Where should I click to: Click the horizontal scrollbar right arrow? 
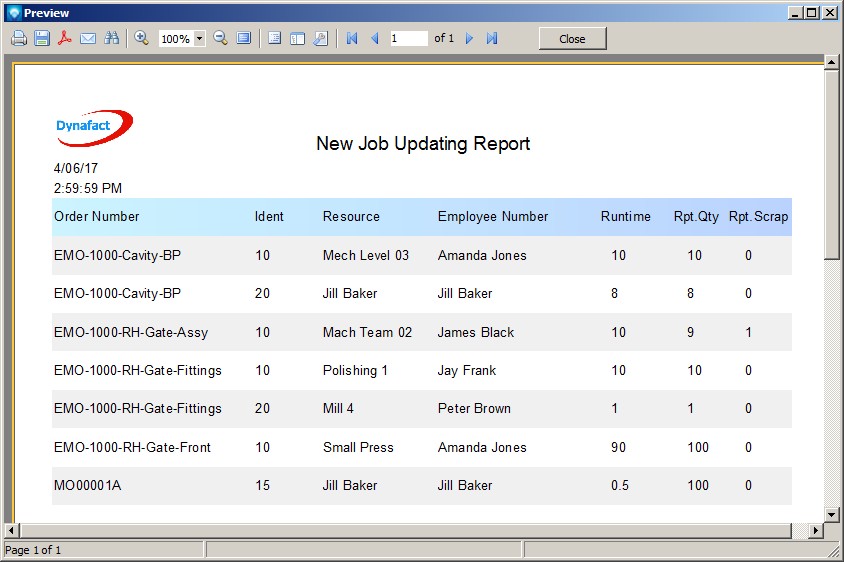(x=815, y=530)
